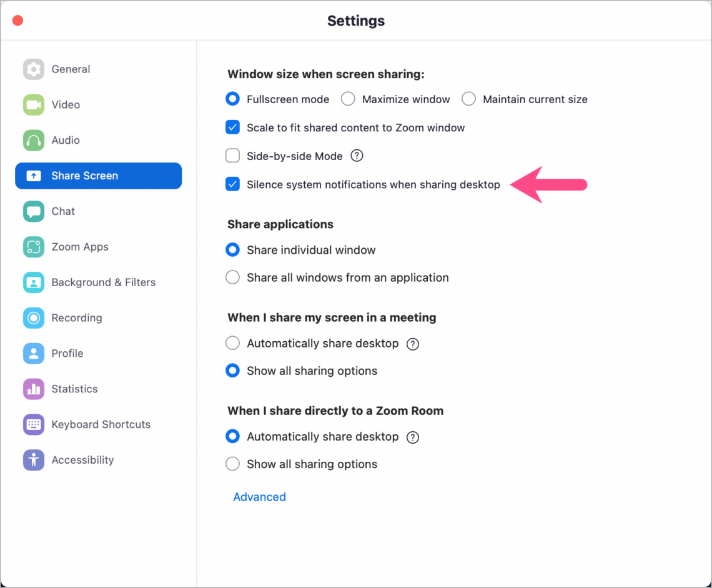Screen dimensions: 712x588
Task: Click the Background & Filters person icon
Action: 33,282
